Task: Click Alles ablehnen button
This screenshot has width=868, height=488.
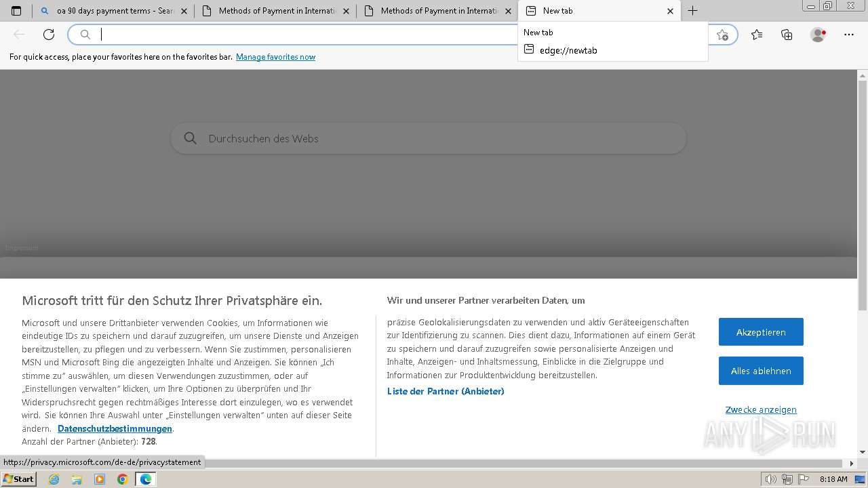Action: pos(761,371)
